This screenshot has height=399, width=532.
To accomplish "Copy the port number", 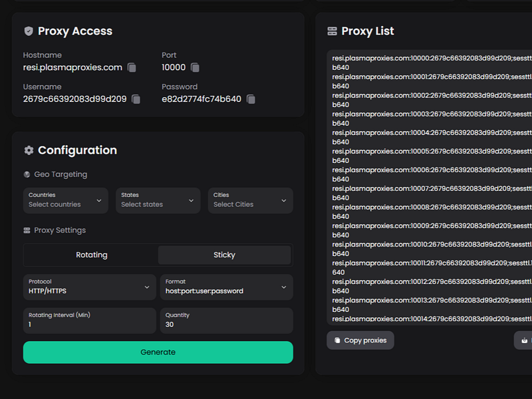I will coord(195,68).
